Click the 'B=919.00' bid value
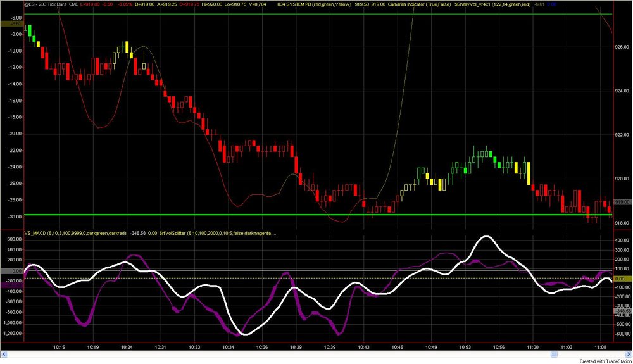Image resolution: width=633 pixels, height=364 pixels. click(x=144, y=4)
